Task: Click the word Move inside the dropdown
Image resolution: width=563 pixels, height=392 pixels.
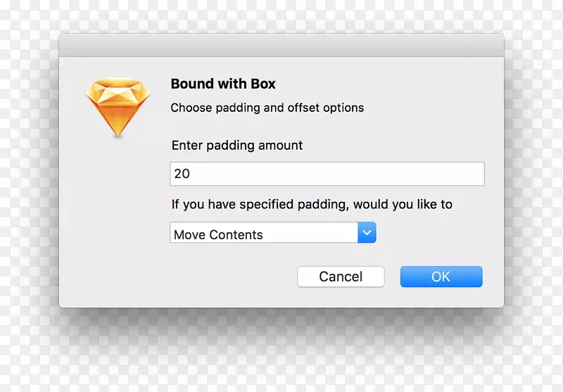Action: (189, 235)
